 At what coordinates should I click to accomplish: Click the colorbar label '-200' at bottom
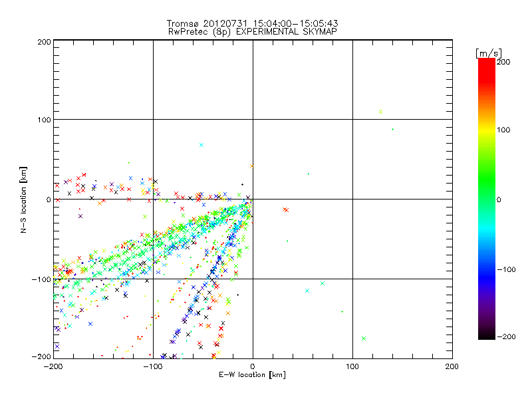(506, 336)
